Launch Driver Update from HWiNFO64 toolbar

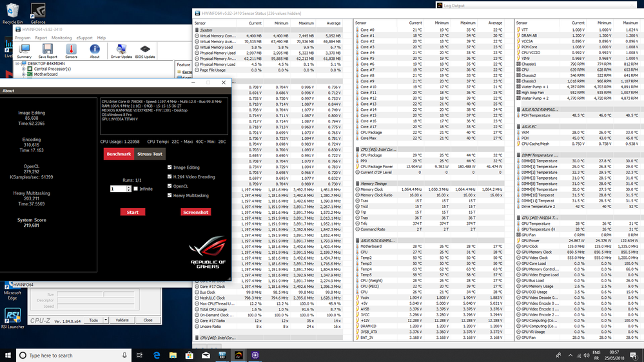tap(121, 52)
